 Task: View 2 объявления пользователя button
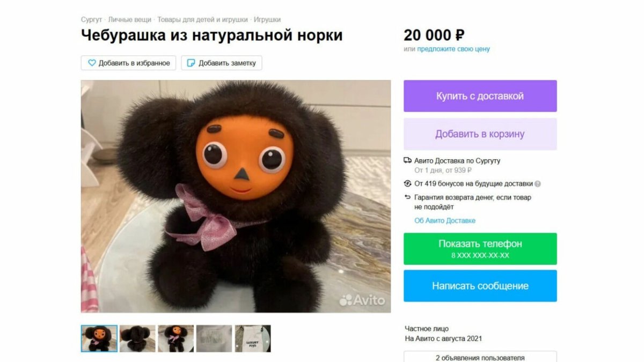click(480, 357)
